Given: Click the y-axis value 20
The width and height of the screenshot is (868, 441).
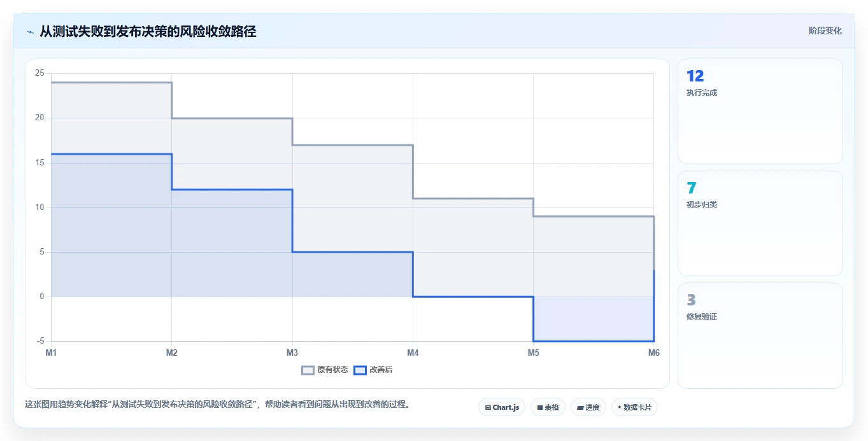Looking at the screenshot, I should 39,118.
